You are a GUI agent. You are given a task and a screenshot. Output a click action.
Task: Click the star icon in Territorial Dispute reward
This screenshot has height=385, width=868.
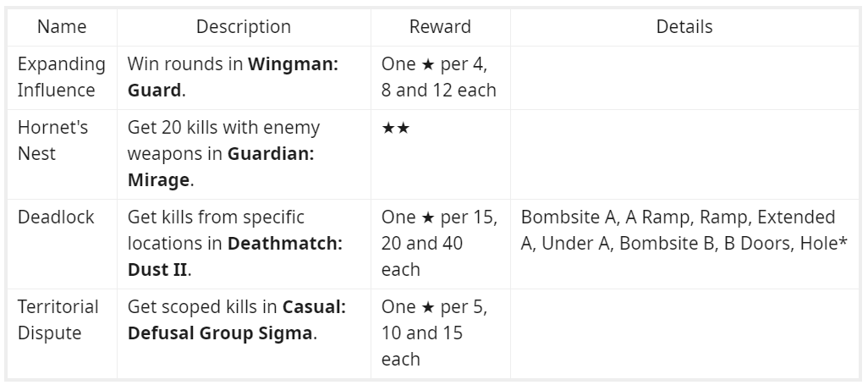pos(427,307)
